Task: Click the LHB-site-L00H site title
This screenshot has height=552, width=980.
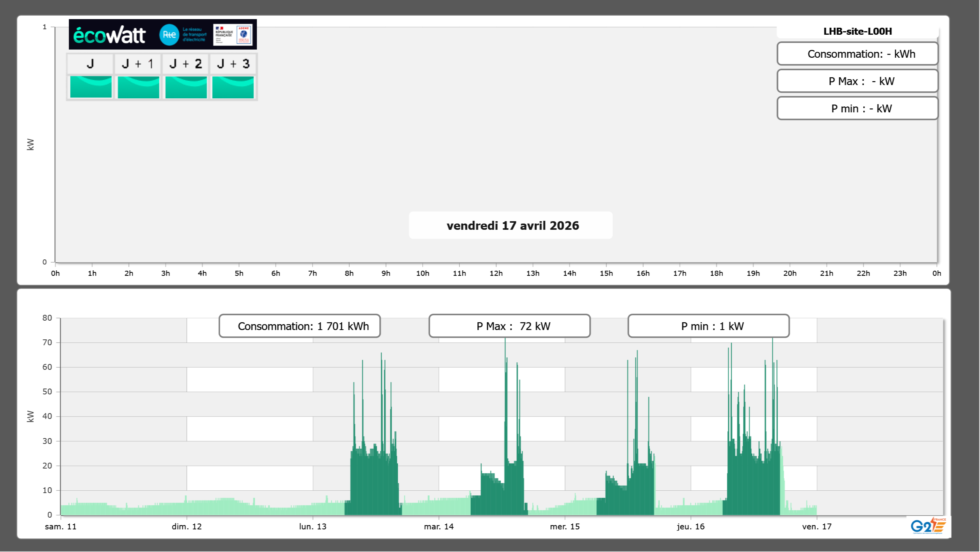Action: click(857, 32)
